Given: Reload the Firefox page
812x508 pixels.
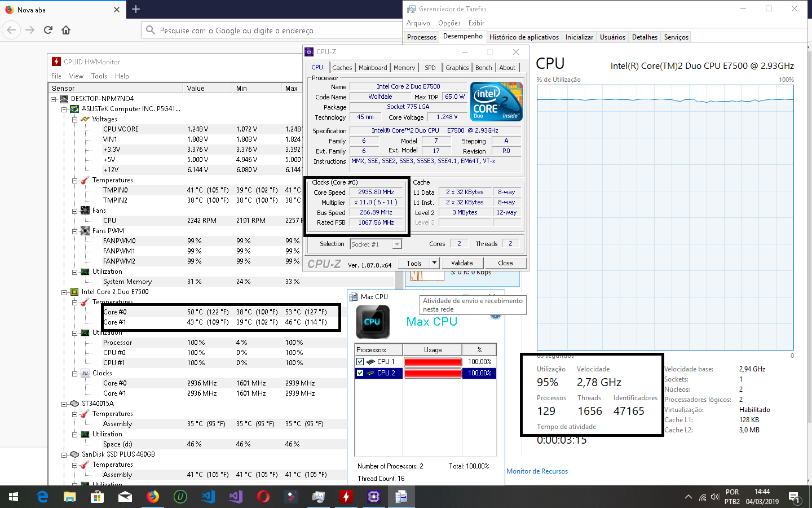Looking at the screenshot, I should point(48,30).
